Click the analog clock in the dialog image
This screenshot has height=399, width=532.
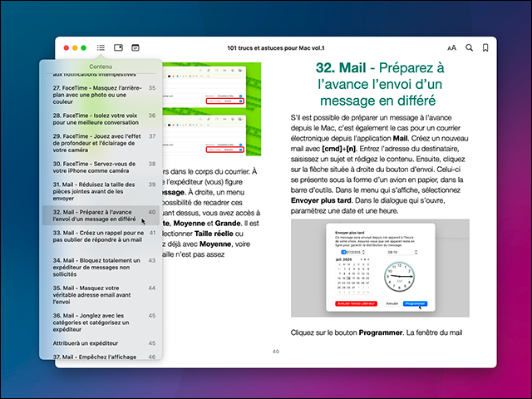click(399, 277)
